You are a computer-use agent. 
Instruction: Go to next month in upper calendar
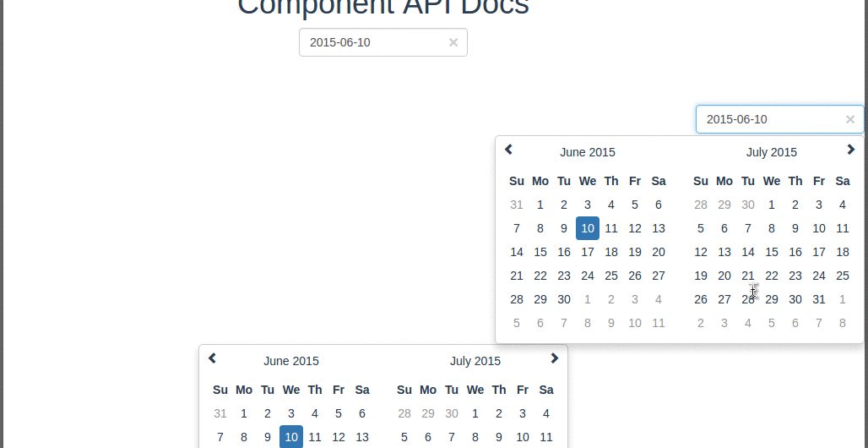coord(851,149)
